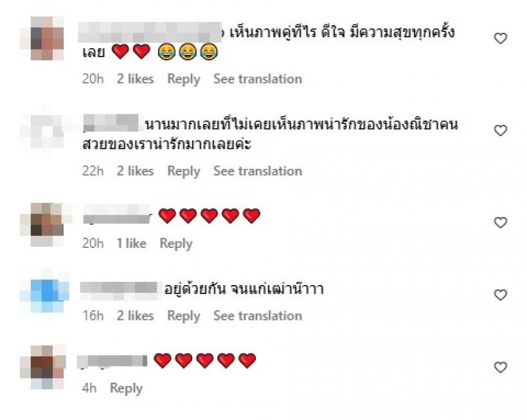View 2 likes on the first 20h comment

[135, 79]
